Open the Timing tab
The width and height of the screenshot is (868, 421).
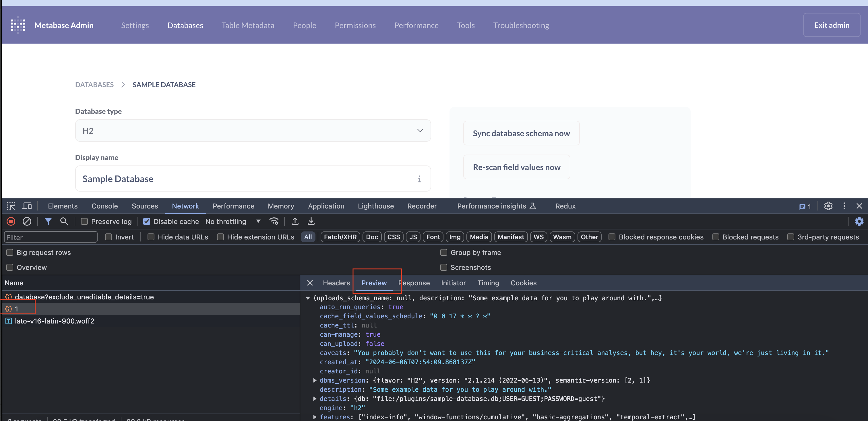(488, 283)
